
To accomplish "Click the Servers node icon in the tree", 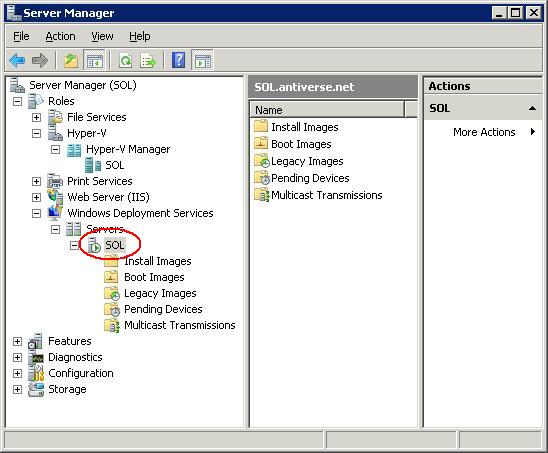I will click(x=74, y=229).
